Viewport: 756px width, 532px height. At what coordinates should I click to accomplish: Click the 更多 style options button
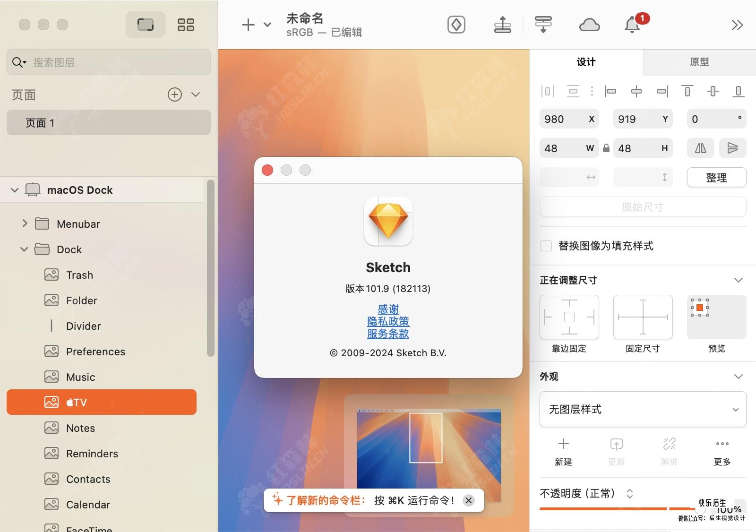[722, 452]
